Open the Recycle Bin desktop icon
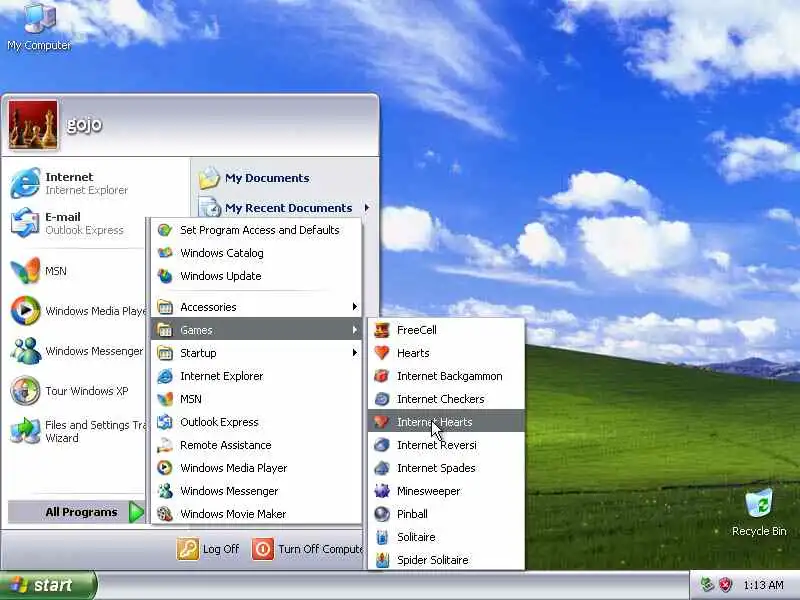 (x=759, y=512)
